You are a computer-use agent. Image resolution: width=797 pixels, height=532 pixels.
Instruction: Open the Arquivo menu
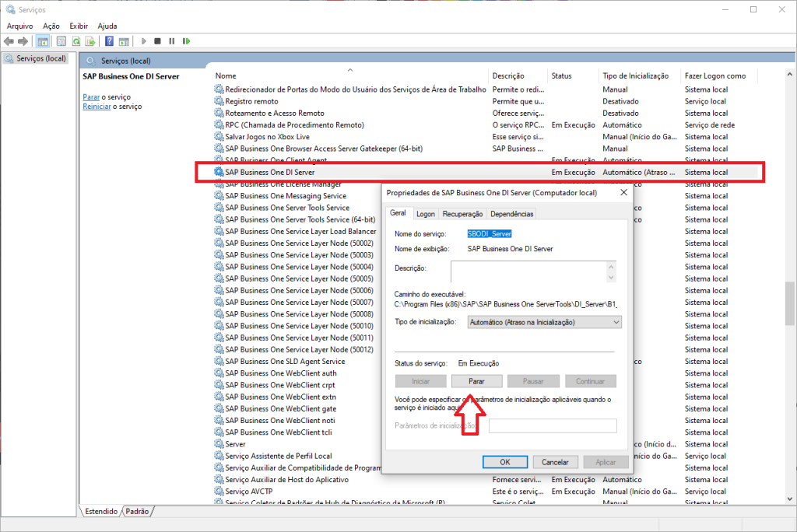tap(19, 26)
